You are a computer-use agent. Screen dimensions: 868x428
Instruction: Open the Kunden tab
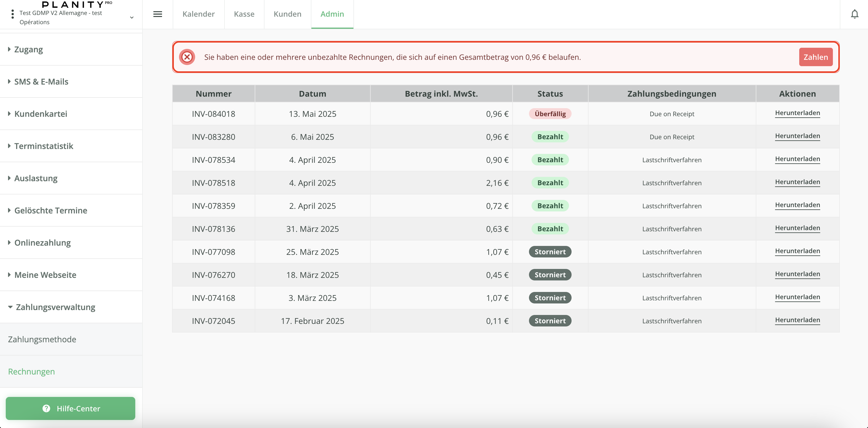[x=288, y=14]
